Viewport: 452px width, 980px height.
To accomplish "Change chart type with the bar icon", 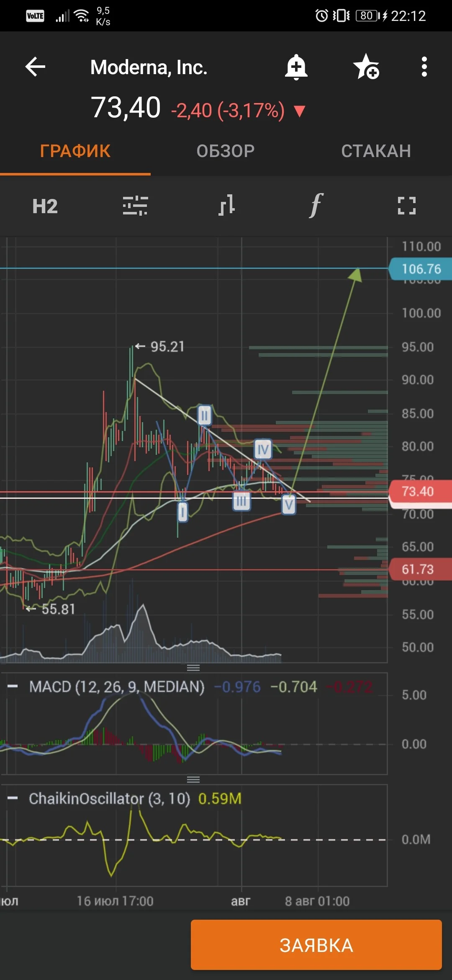I will tap(226, 206).
